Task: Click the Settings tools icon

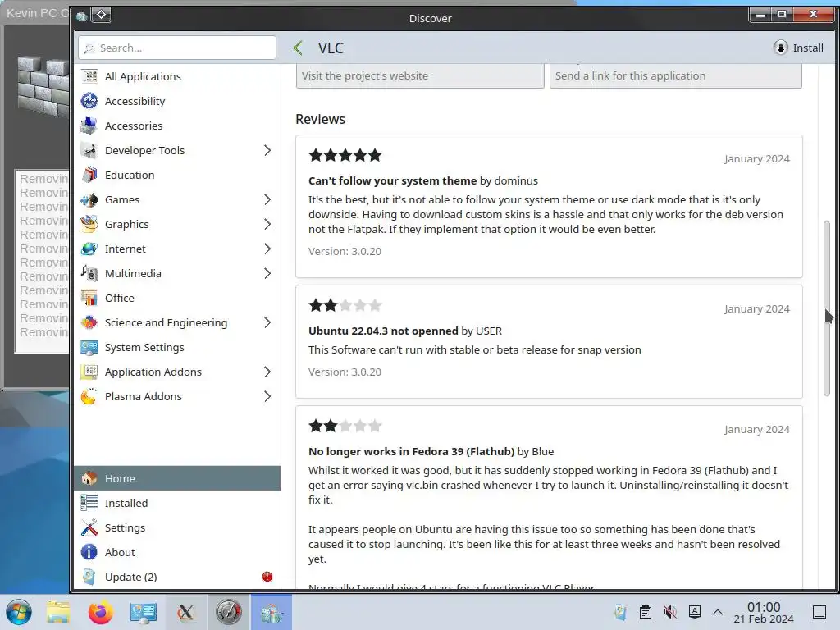Action: coord(89,527)
